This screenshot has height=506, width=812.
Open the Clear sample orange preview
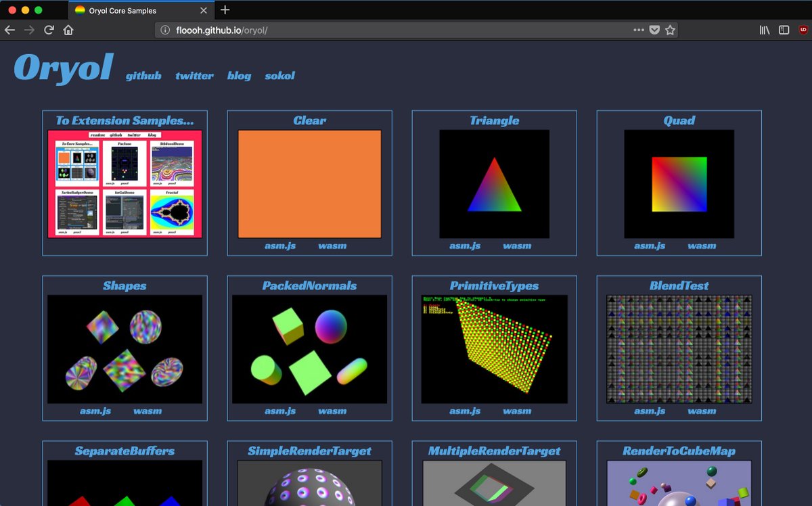coord(310,183)
